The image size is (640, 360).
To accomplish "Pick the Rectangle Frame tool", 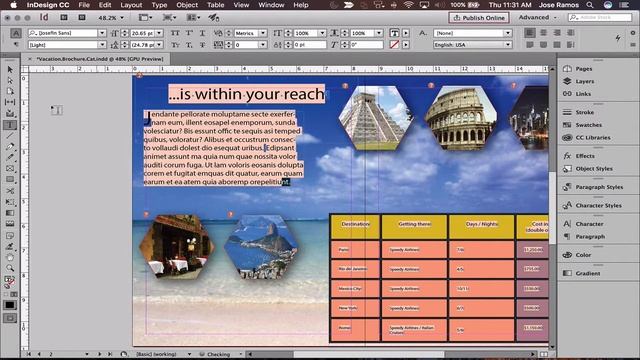I will 10,168.
